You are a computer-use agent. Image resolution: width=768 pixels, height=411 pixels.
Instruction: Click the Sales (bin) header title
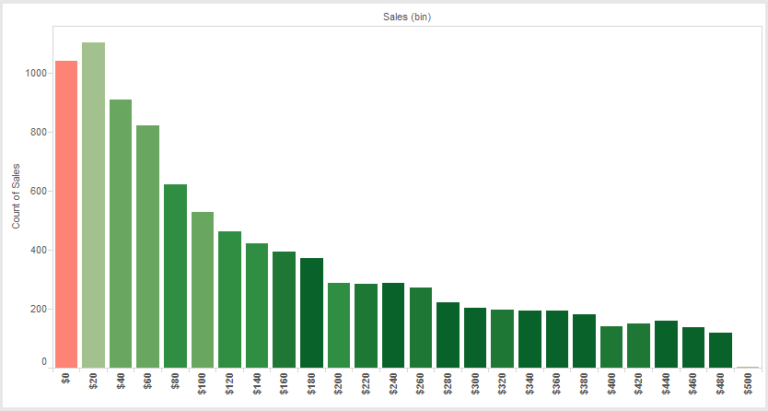pos(407,17)
